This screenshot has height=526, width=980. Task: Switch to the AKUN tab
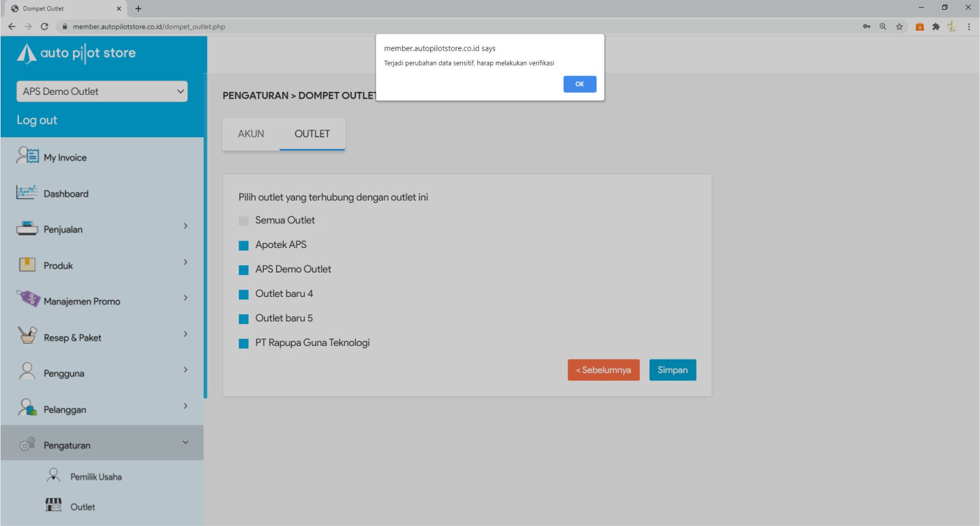(251, 133)
